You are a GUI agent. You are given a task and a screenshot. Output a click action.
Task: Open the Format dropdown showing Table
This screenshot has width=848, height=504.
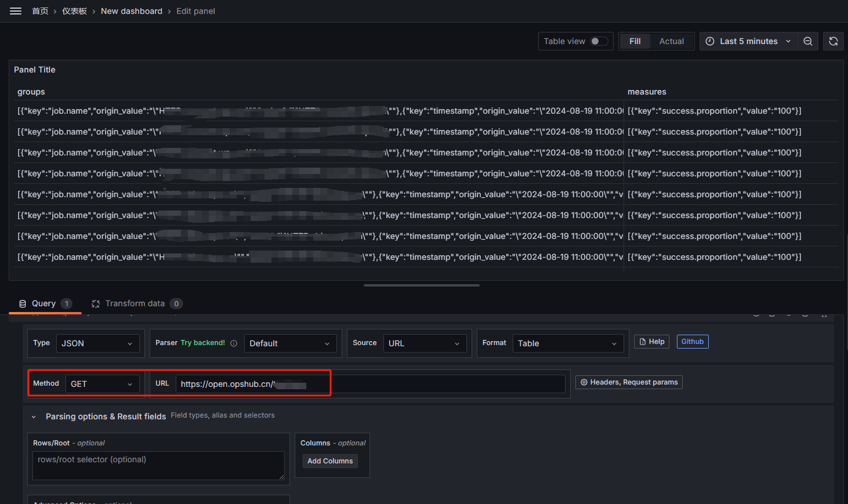click(x=567, y=343)
